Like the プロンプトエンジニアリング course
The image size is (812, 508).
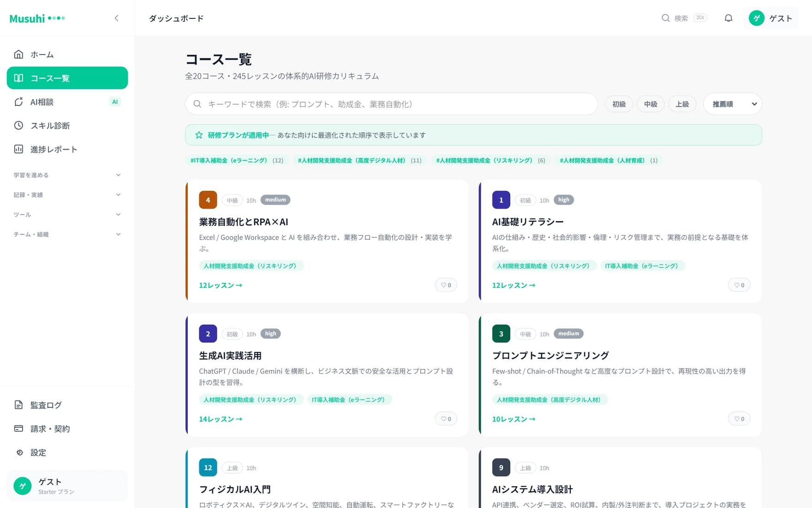click(x=739, y=419)
